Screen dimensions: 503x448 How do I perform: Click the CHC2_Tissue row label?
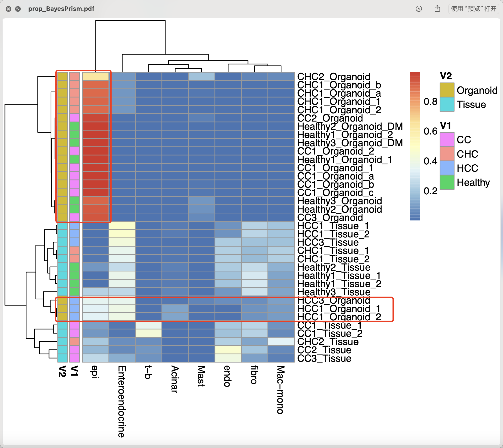(x=328, y=342)
